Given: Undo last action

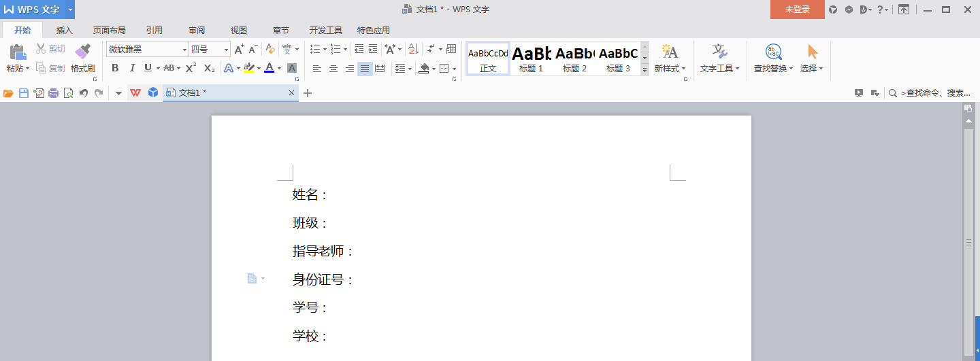Looking at the screenshot, I should pyautogui.click(x=84, y=93).
